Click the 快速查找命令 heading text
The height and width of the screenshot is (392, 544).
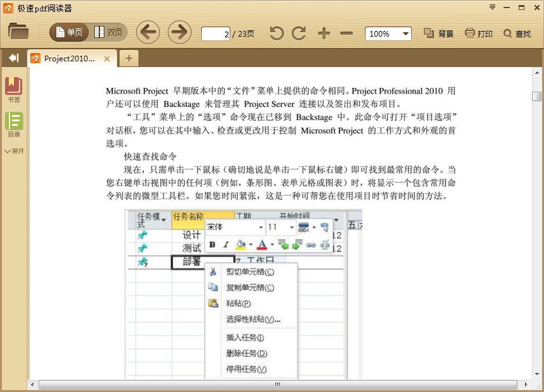[150, 156]
